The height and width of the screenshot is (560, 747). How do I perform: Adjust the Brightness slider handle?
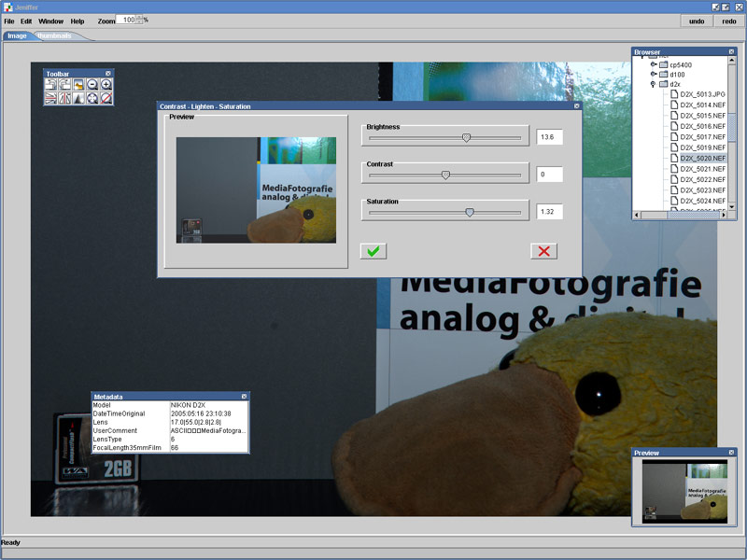click(466, 137)
